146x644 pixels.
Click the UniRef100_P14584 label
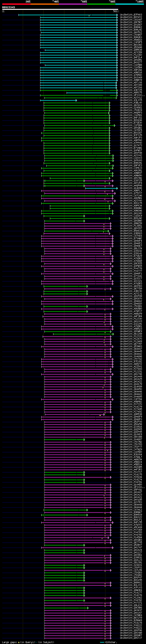[131, 538]
